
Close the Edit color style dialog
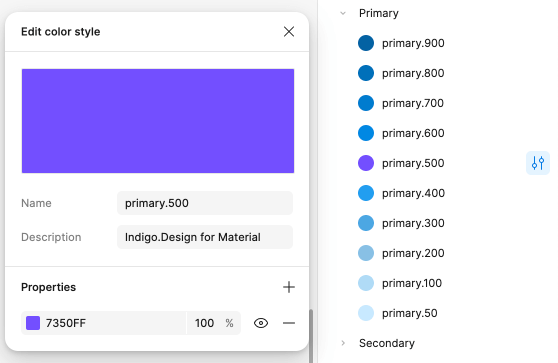click(x=289, y=32)
